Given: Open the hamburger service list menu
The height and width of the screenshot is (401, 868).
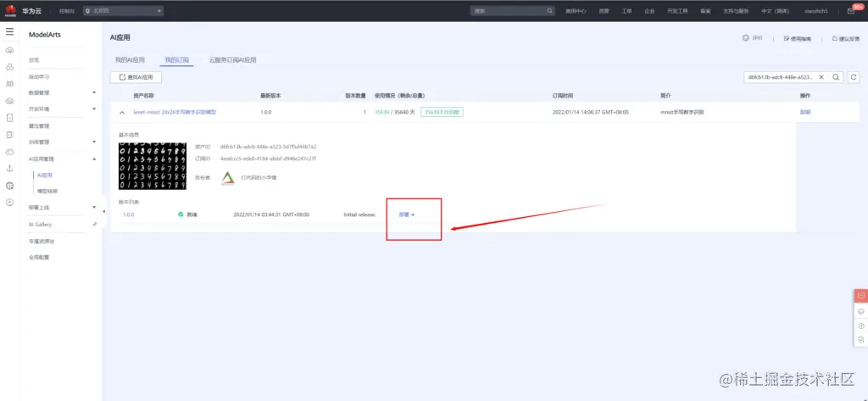Looking at the screenshot, I should [x=9, y=32].
